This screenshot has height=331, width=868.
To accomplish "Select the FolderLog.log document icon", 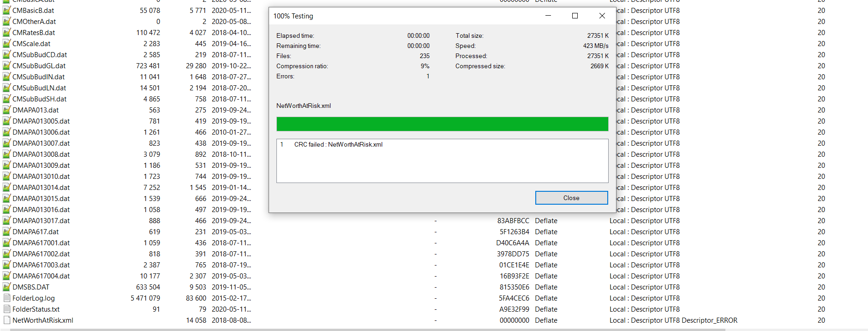I will click(7, 298).
